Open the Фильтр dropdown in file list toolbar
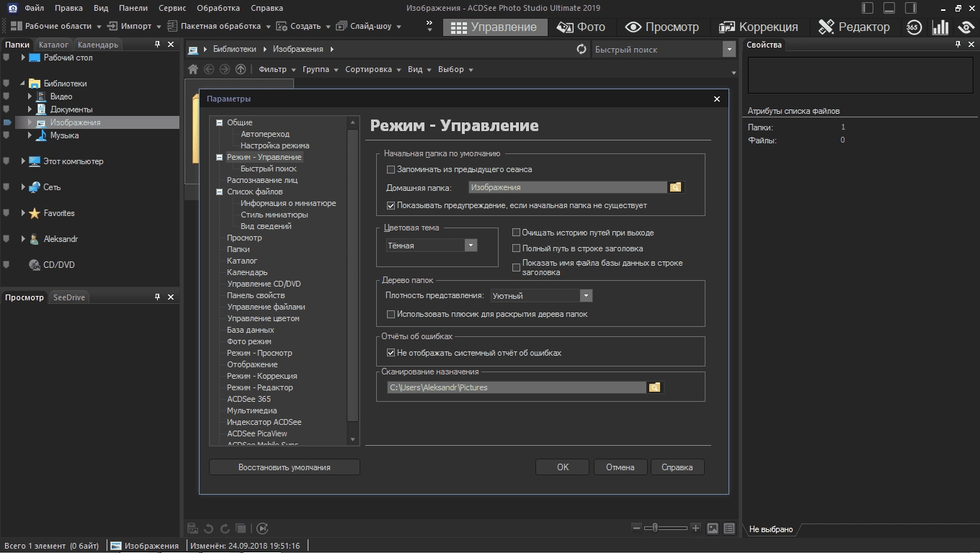 tap(277, 69)
